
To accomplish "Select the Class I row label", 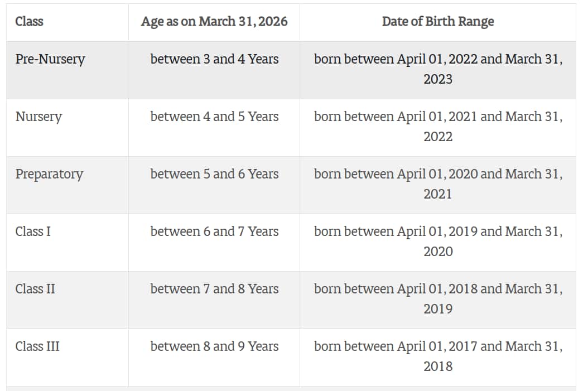I will coord(33,231).
